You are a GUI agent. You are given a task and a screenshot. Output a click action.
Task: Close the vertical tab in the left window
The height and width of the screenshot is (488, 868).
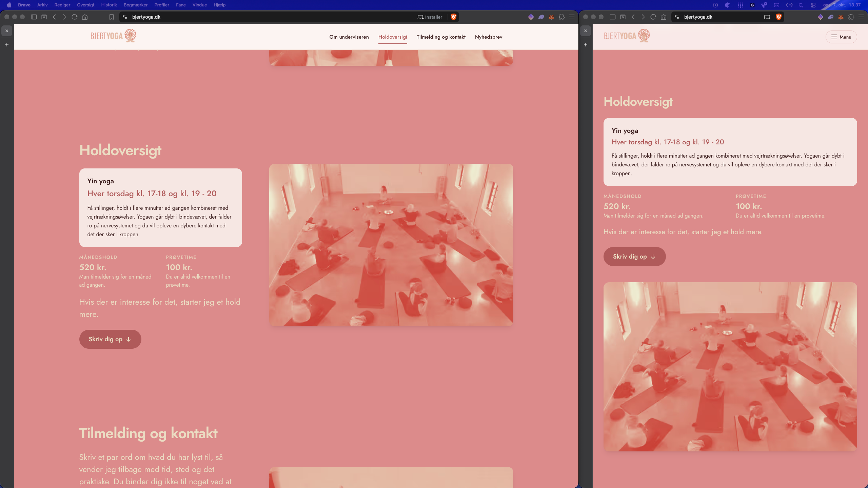pos(7,31)
